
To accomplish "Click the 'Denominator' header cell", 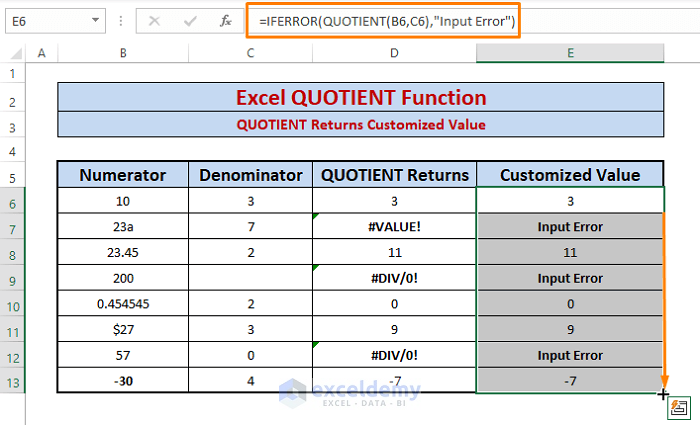I will coord(250,175).
